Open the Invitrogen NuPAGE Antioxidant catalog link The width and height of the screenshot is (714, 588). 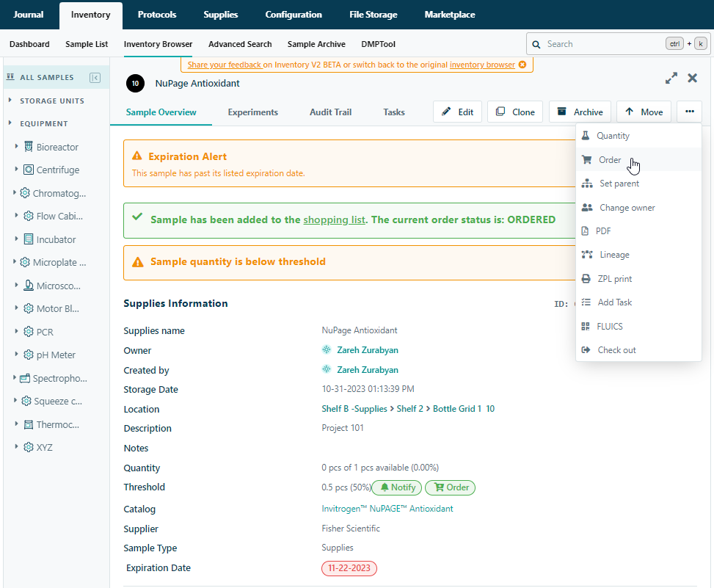(x=387, y=509)
